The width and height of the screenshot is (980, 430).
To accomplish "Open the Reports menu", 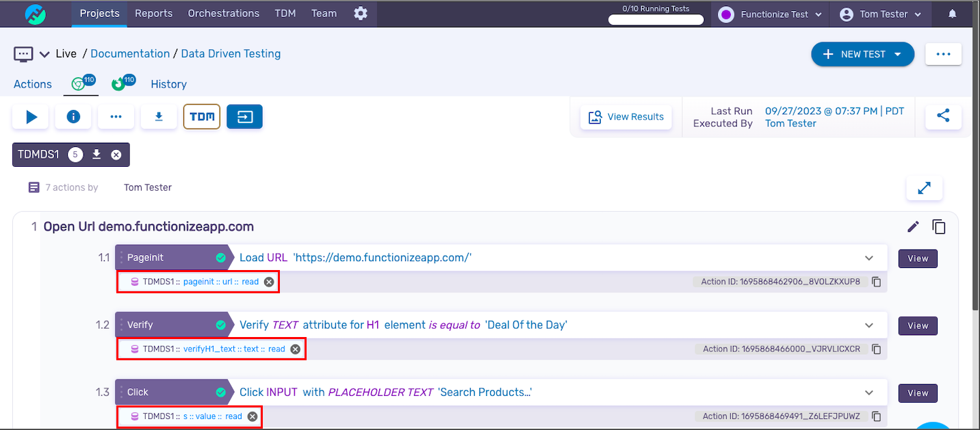I will (x=154, y=13).
